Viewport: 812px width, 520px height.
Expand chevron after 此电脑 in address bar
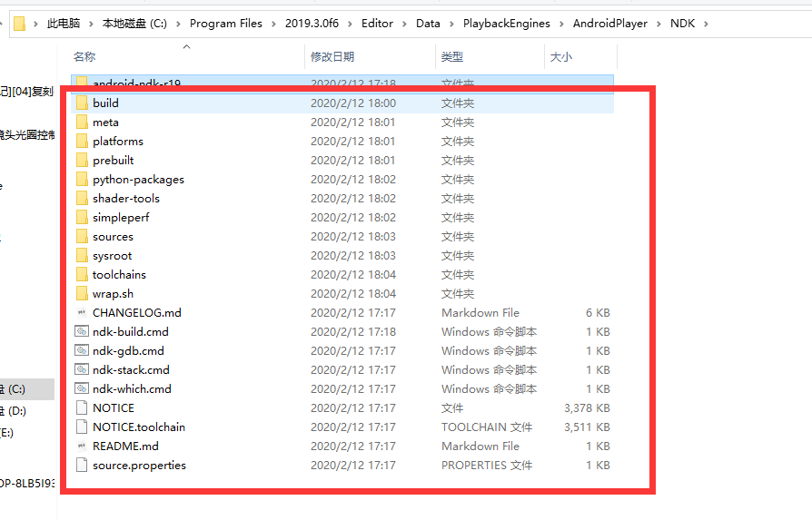pyautogui.click(x=91, y=24)
